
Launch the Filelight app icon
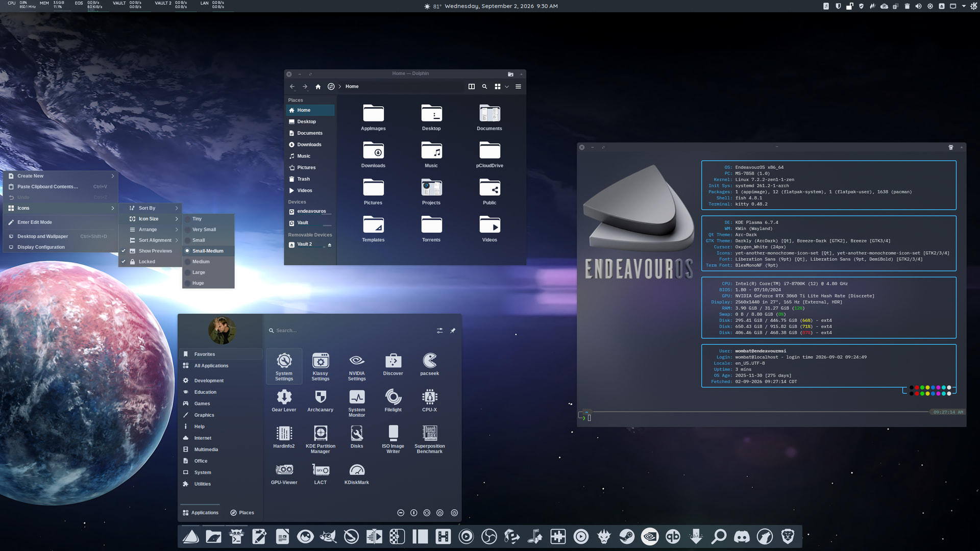393,400
